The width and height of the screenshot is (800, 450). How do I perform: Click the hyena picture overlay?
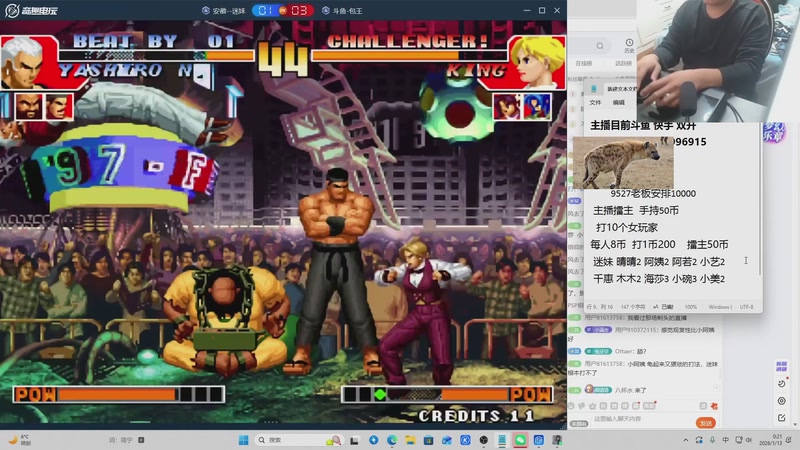click(623, 163)
